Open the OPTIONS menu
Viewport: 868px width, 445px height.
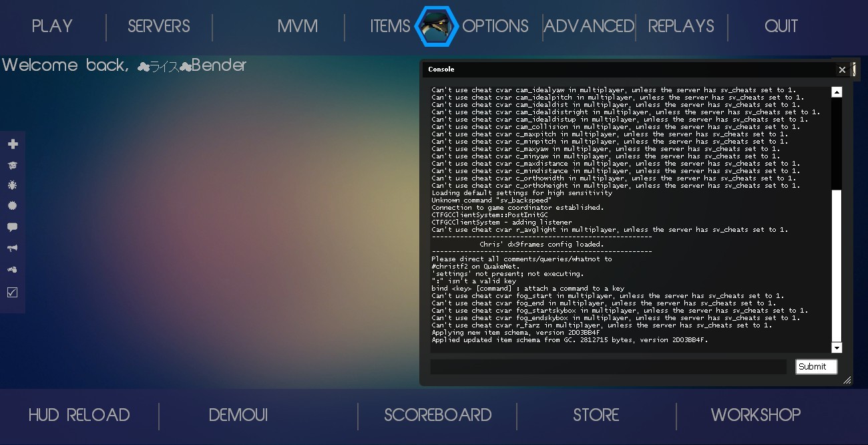tap(495, 26)
